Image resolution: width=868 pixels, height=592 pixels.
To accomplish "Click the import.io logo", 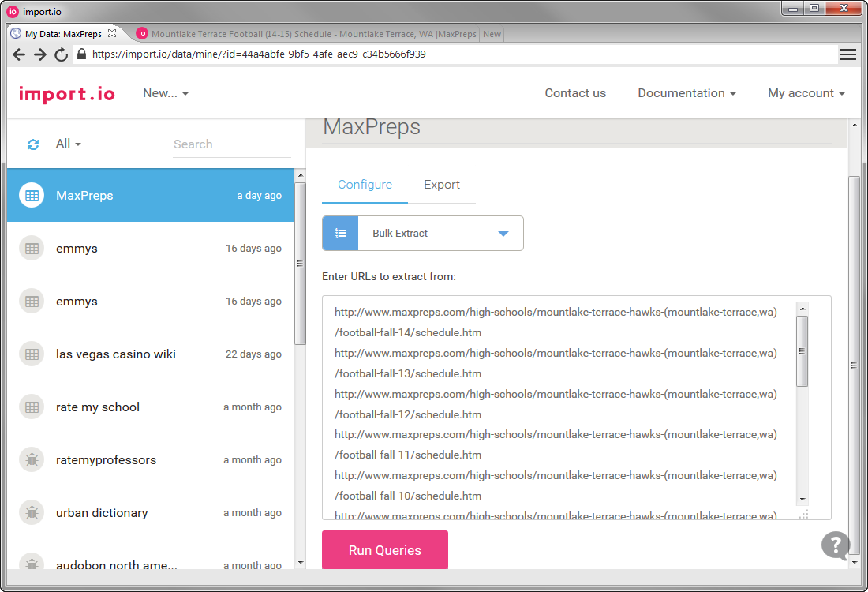I will tap(67, 94).
